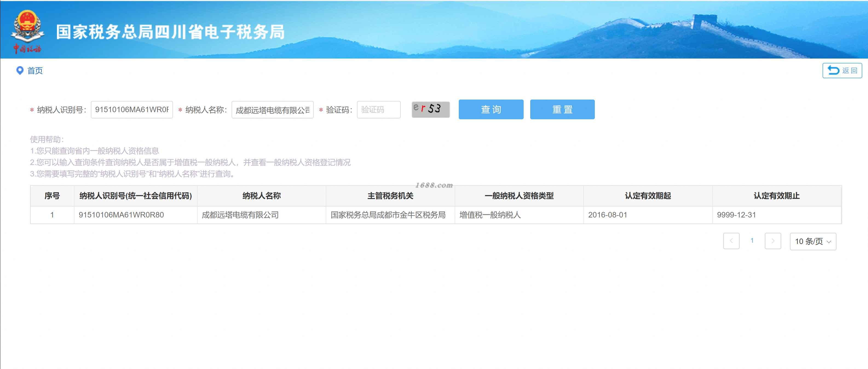Click the 一般纳税人资格类型 column header
Screen dimensions: 868x369
(519, 196)
